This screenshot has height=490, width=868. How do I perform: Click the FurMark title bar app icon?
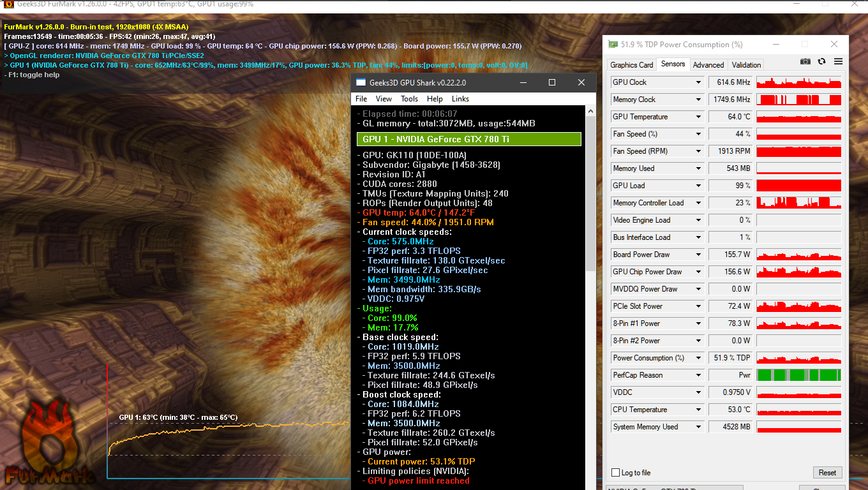click(10, 4)
